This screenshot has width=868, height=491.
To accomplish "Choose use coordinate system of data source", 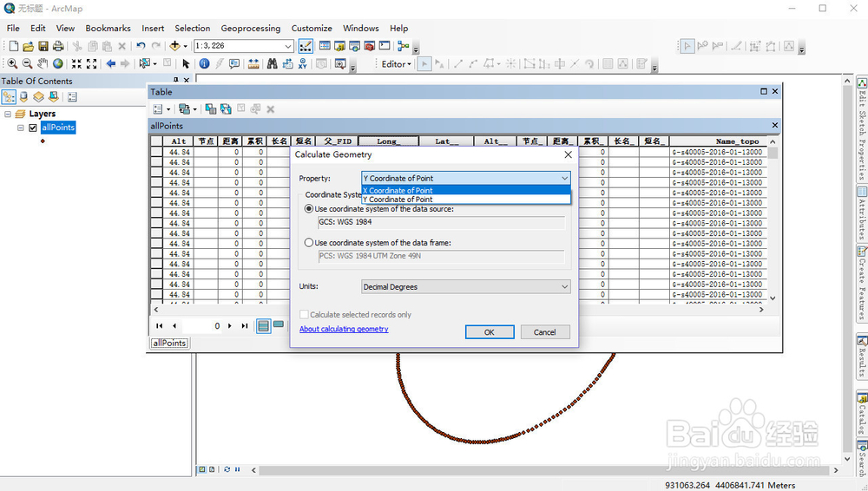I will click(309, 209).
